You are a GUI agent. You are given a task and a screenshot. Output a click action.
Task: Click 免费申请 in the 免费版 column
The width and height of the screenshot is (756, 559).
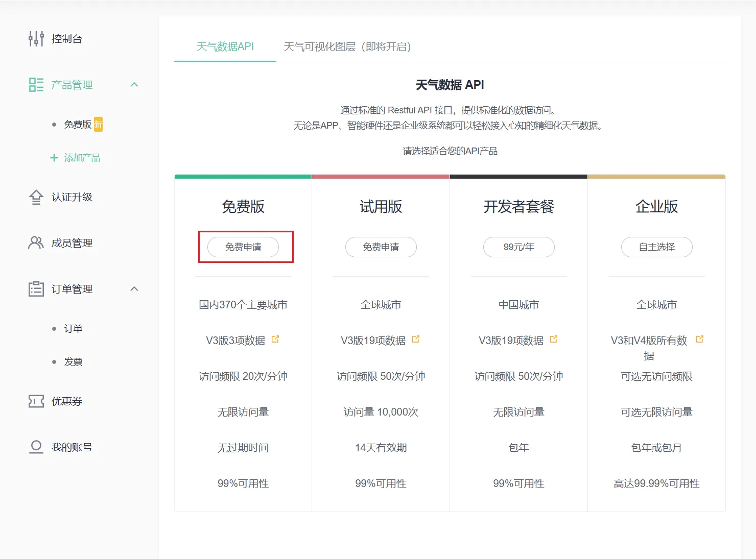(x=244, y=247)
